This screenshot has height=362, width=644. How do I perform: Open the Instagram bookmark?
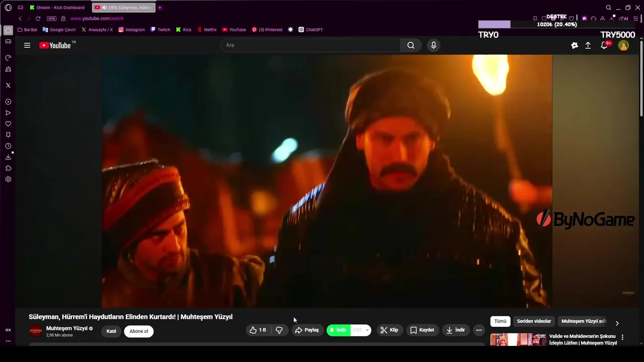pos(131,30)
